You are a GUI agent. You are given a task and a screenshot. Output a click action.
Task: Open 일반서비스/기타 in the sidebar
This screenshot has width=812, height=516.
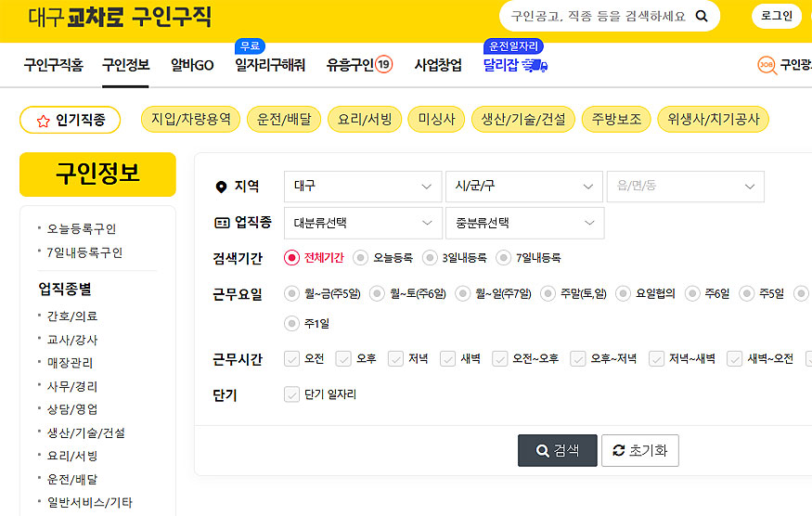pos(90,502)
